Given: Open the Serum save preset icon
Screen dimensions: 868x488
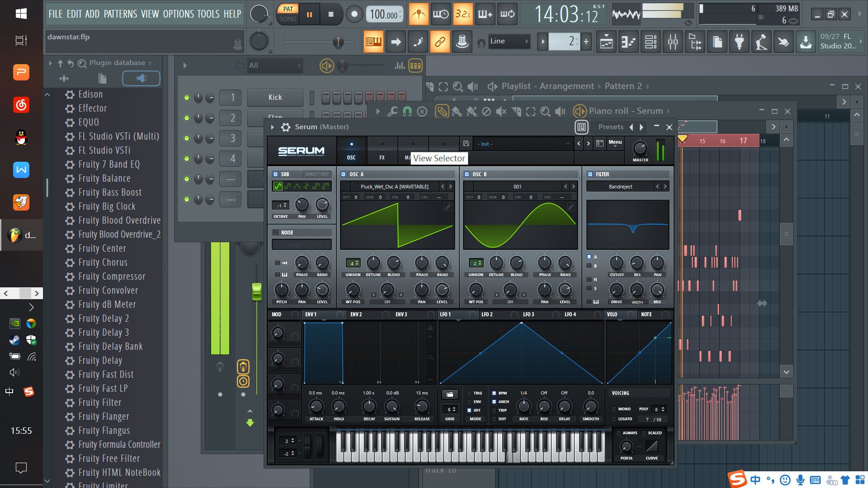Looking at the screenshot, I should 466,144.
